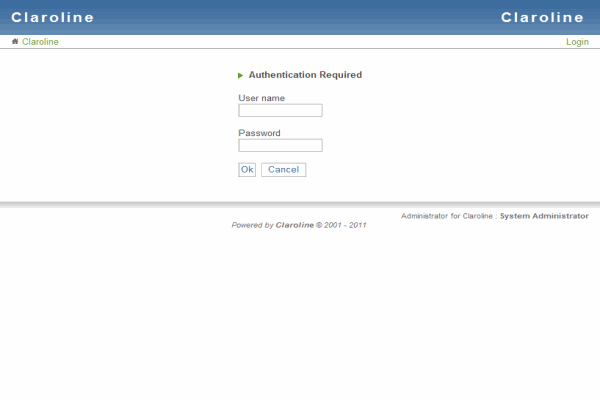Click the left Claroline header title
The height and width of the screenshot is (400, 600).
click(53, 17)
